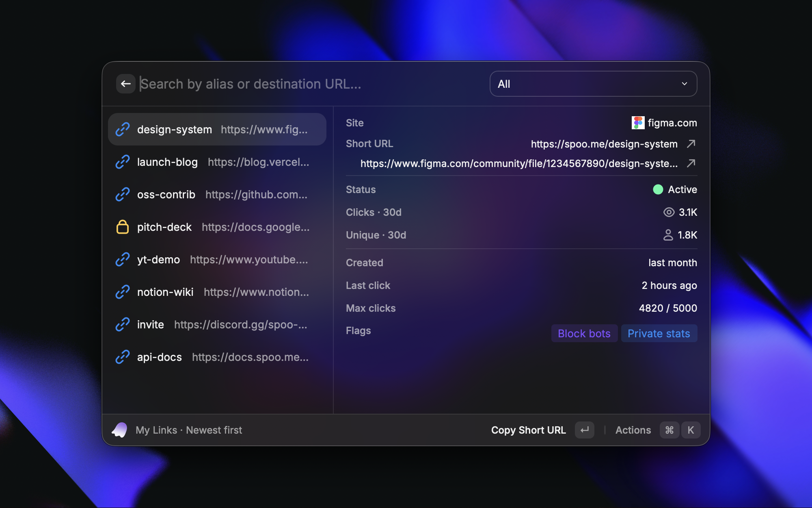The image size is (812, 508).
Task: Click the Unique · 30d label
Action: click(x=376, y=235)
